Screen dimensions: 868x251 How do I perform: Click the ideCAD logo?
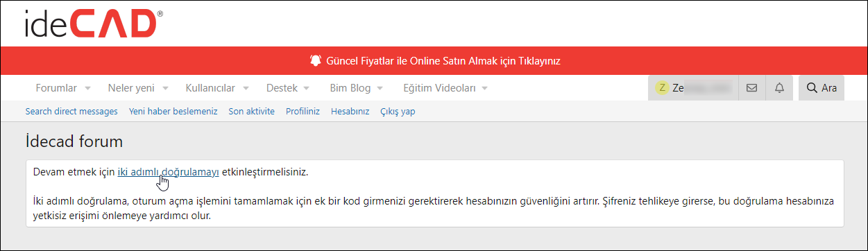click(94, 24)
